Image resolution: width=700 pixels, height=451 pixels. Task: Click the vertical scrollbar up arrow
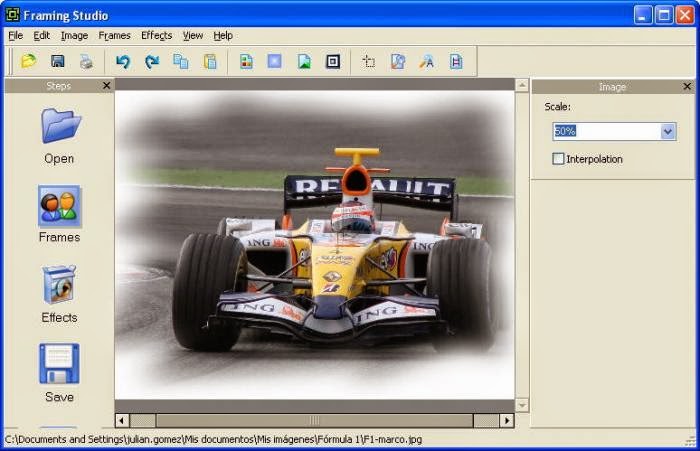522,85
